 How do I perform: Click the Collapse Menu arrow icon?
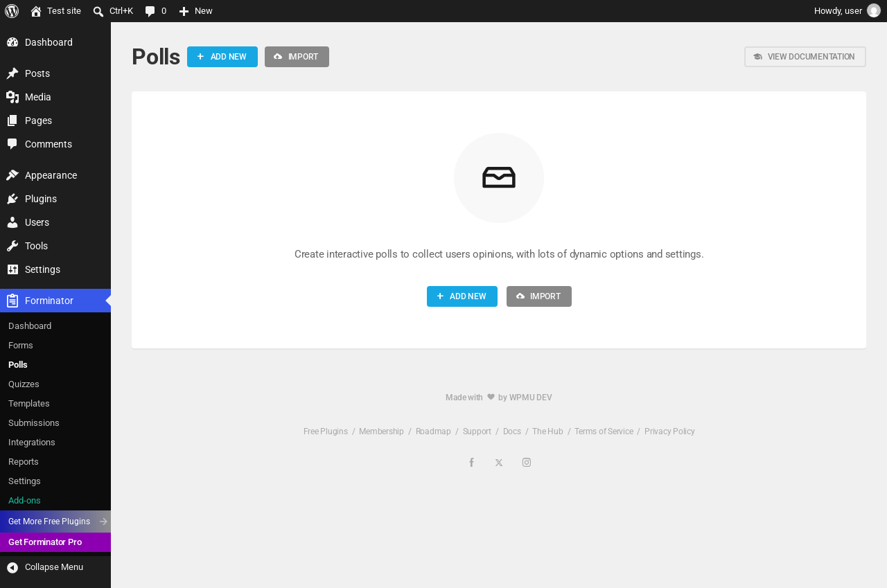coord(12,568)
